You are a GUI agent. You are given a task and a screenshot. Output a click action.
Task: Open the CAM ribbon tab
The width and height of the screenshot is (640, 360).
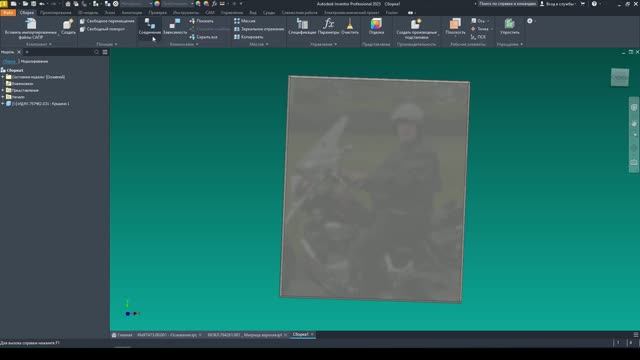coord(210,13)
